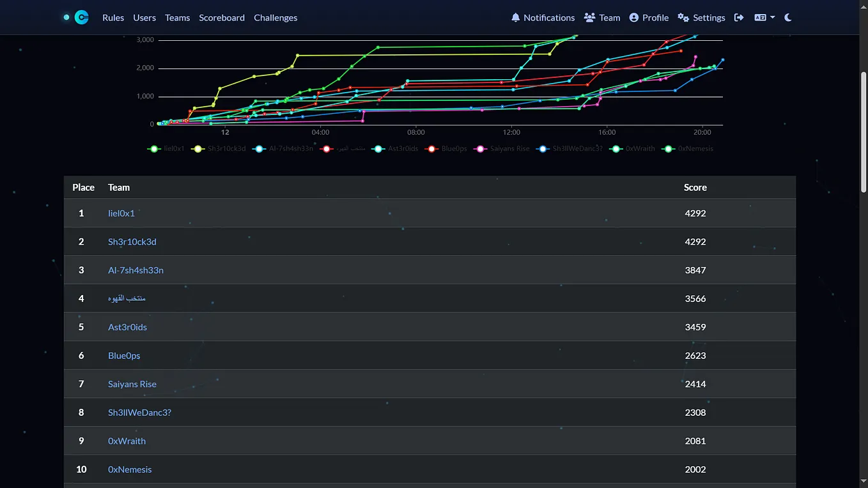Open the Rules page

click(113, 18)
